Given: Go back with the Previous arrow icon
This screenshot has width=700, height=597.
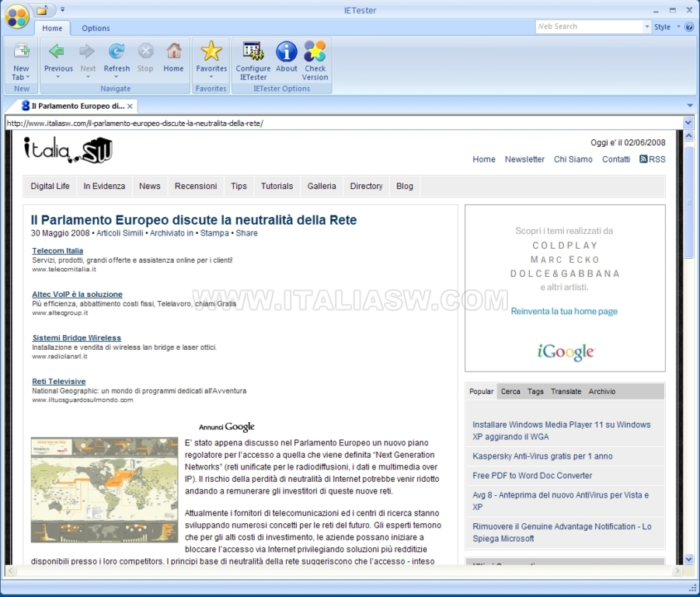Looking at the screenshot, I should tap(57, 51).
